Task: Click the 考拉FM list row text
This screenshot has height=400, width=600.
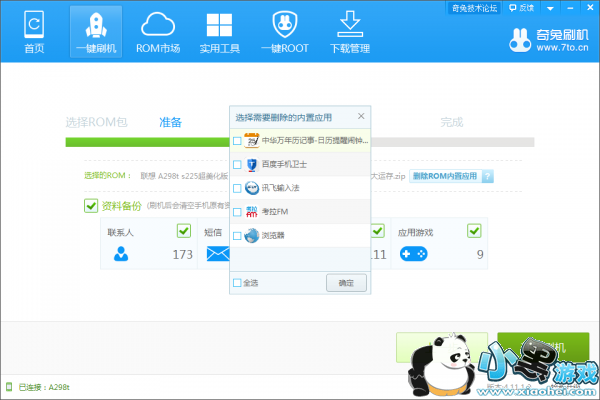Action: tap(275, 212)
